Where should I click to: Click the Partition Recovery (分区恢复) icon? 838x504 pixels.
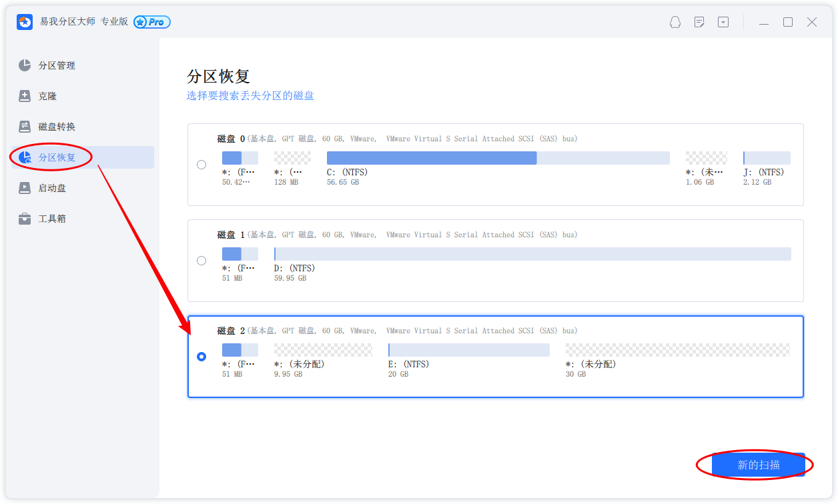(x=25, y=157)
